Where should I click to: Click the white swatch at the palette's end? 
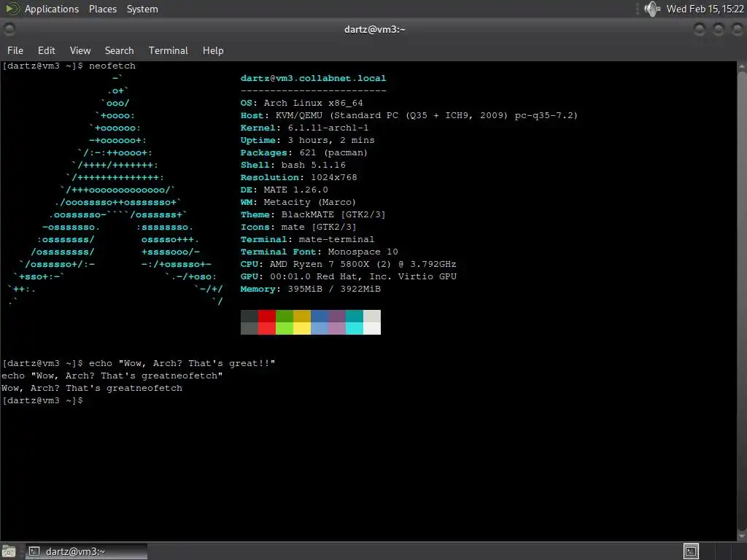coord(372,329)
